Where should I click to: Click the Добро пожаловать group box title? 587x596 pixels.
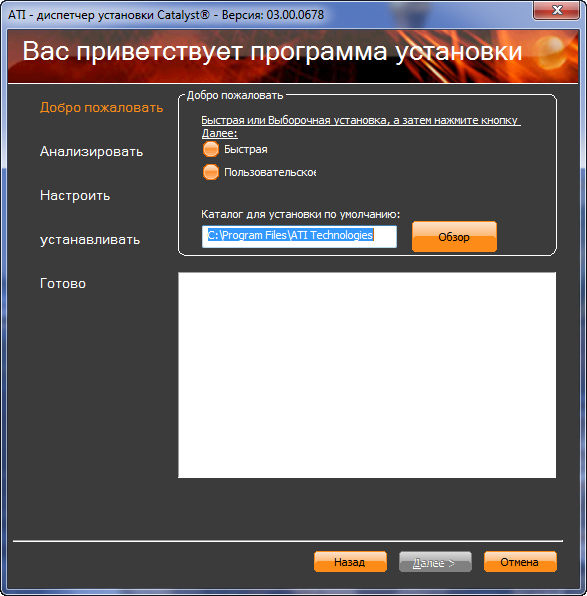235,95
